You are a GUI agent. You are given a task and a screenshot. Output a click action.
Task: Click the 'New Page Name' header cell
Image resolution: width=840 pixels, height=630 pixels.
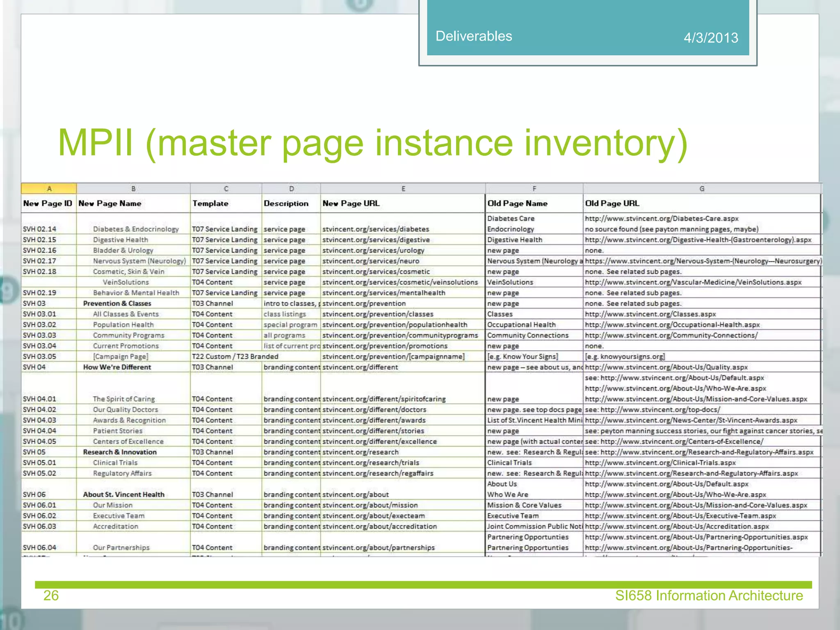[133, 203]
